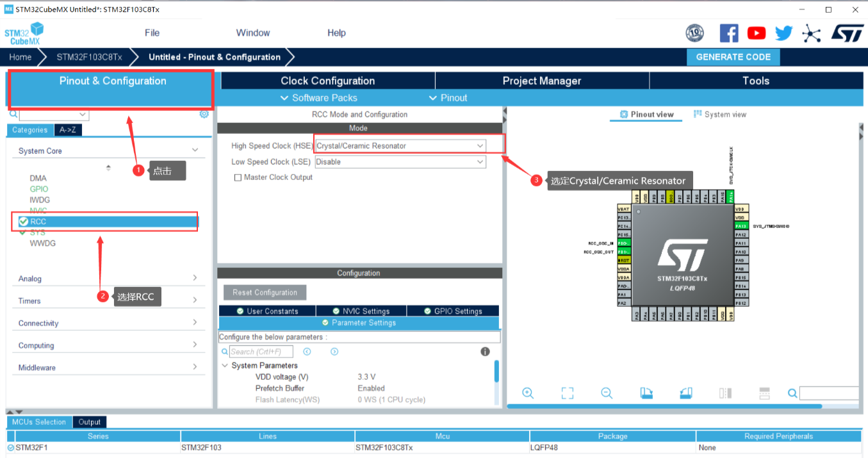Select GPIO in System Core list
This screenshot has height=458, width=868.
point(39,189)
